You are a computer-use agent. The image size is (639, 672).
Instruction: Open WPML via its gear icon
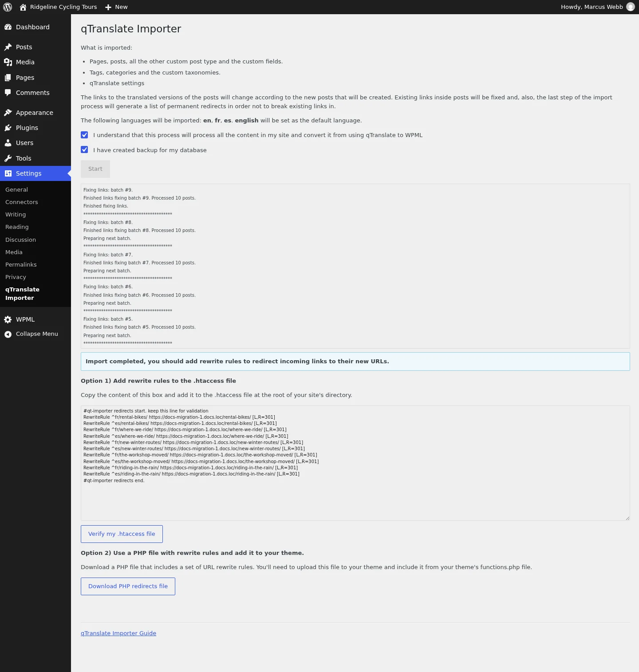[8, 319]
